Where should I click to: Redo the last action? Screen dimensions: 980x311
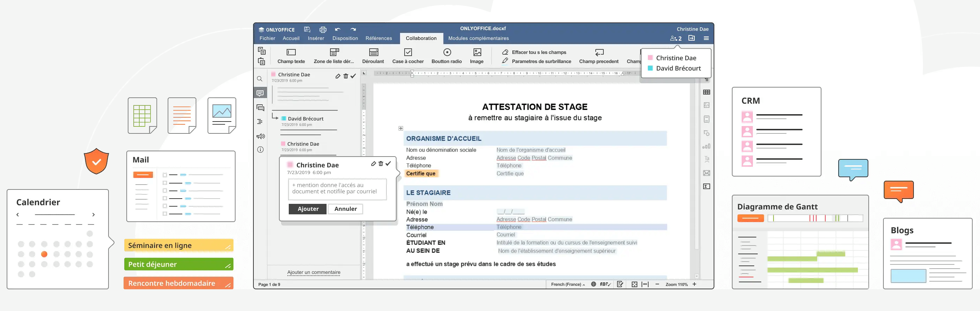tap(353, 29)
